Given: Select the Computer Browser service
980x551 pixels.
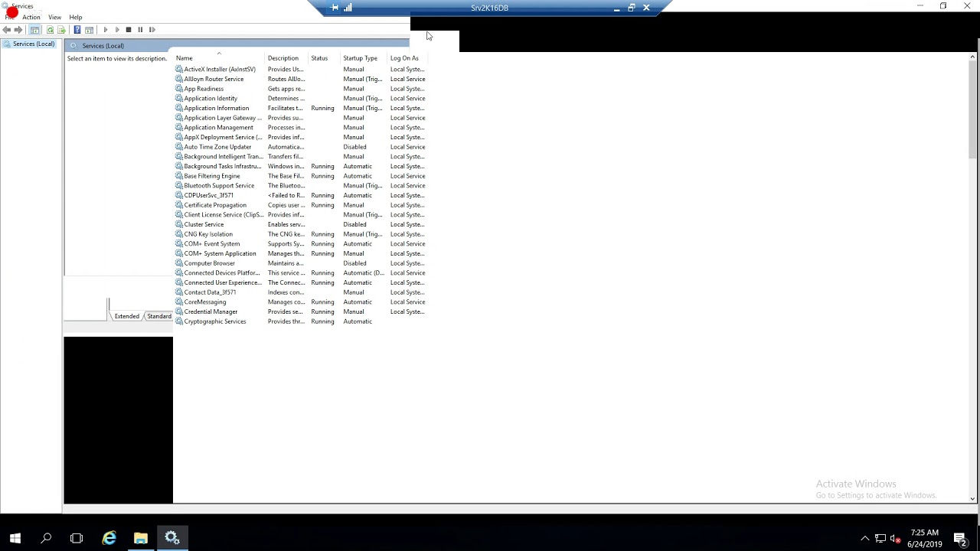Looking at the screenshot, I should coord(300,263).
